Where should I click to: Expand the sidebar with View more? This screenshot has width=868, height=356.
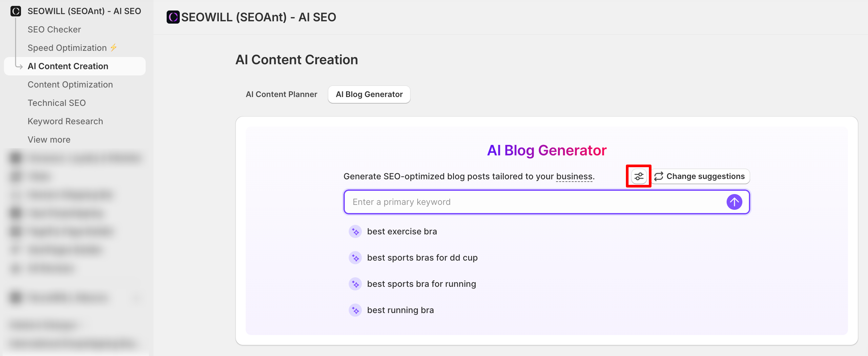49,139
